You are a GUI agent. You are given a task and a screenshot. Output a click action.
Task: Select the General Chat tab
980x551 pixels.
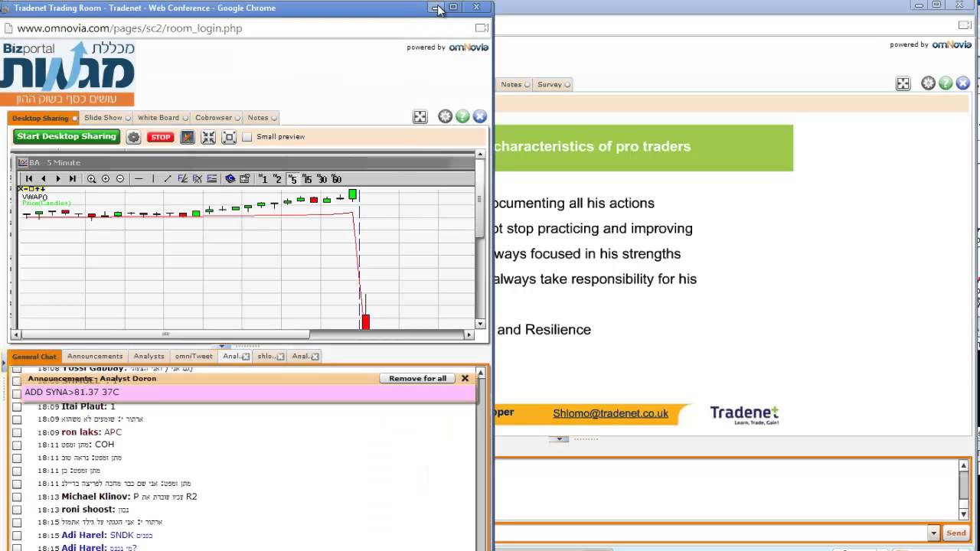pos(34,357)
